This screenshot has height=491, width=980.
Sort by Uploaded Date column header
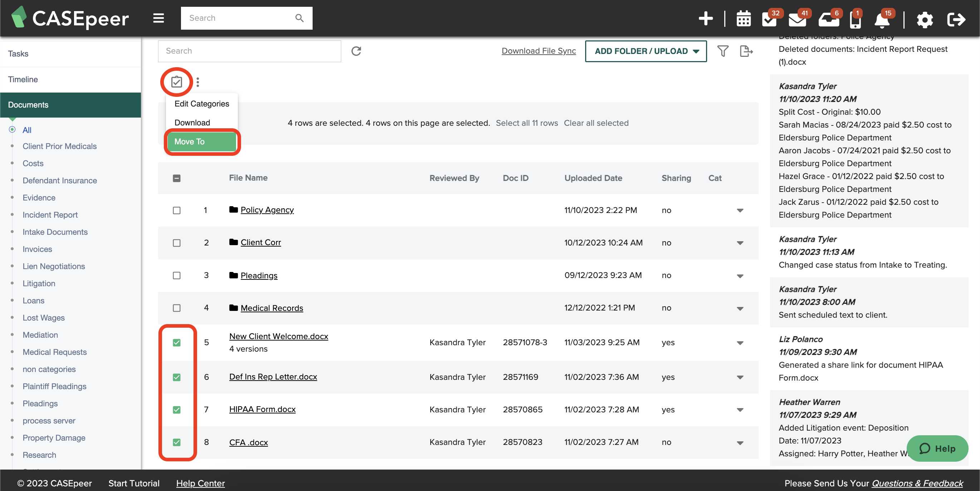click(x=593, y=178)
